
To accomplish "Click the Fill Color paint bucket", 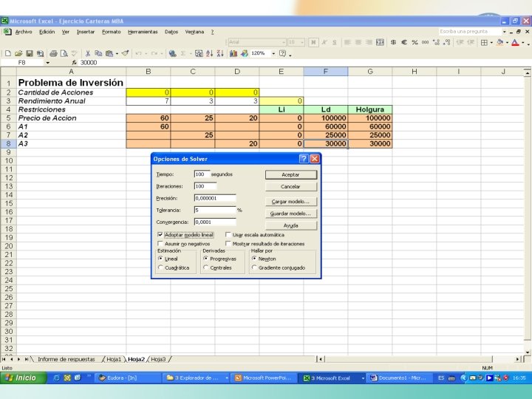I will [x=499, y=42].
